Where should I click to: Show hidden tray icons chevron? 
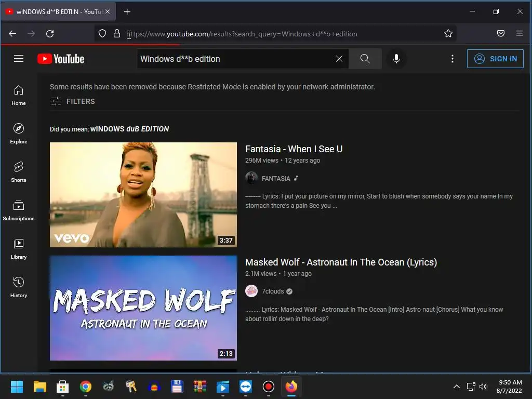click(x=457, y=387)
